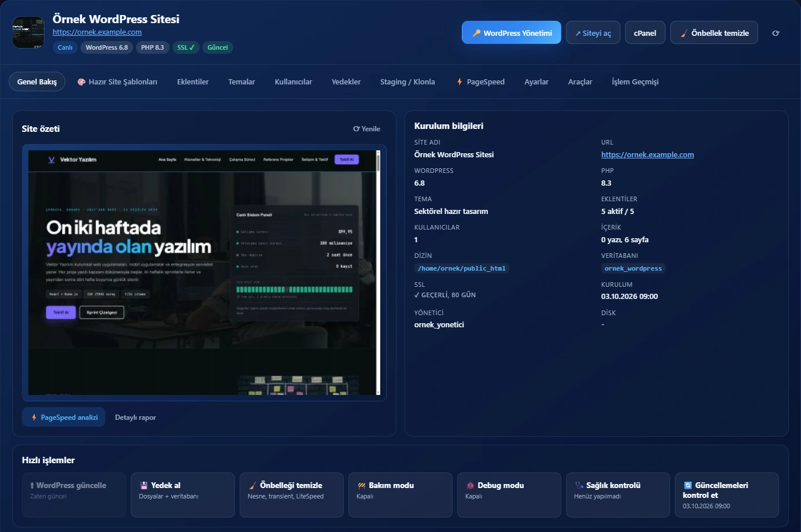This screenshot has width=801, height=532.
Task: Toggle Bakım modu
Action: click(400, 495)
